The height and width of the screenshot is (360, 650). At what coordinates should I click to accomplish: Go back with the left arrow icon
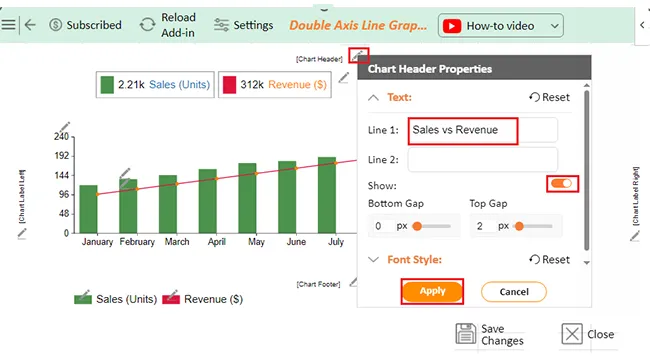coord(30,25)
